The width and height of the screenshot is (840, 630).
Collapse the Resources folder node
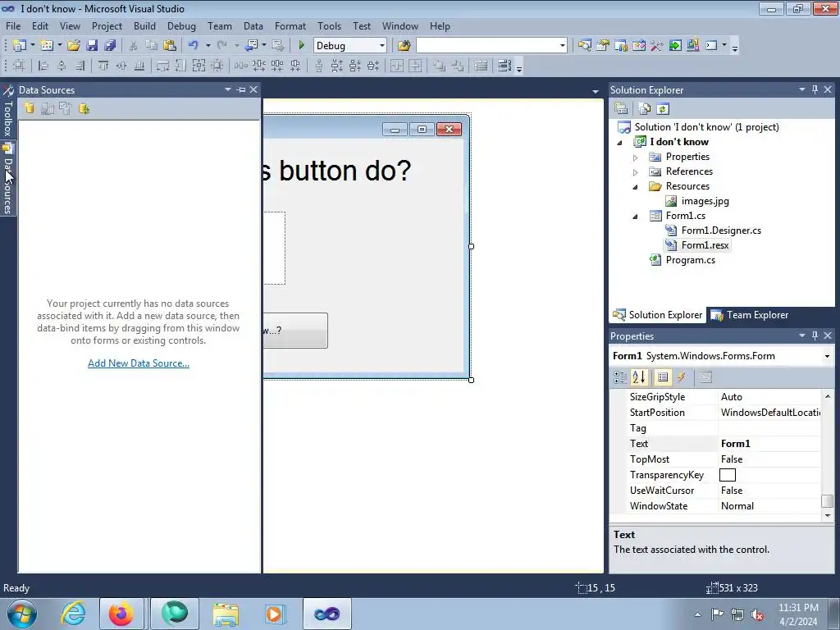tap(636, 187)
